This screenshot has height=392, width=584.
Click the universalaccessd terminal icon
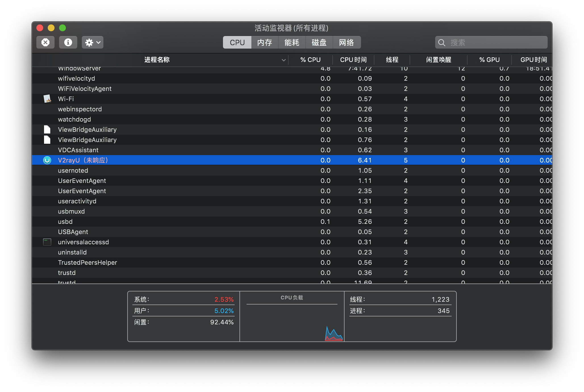click(x=47, y=242)
